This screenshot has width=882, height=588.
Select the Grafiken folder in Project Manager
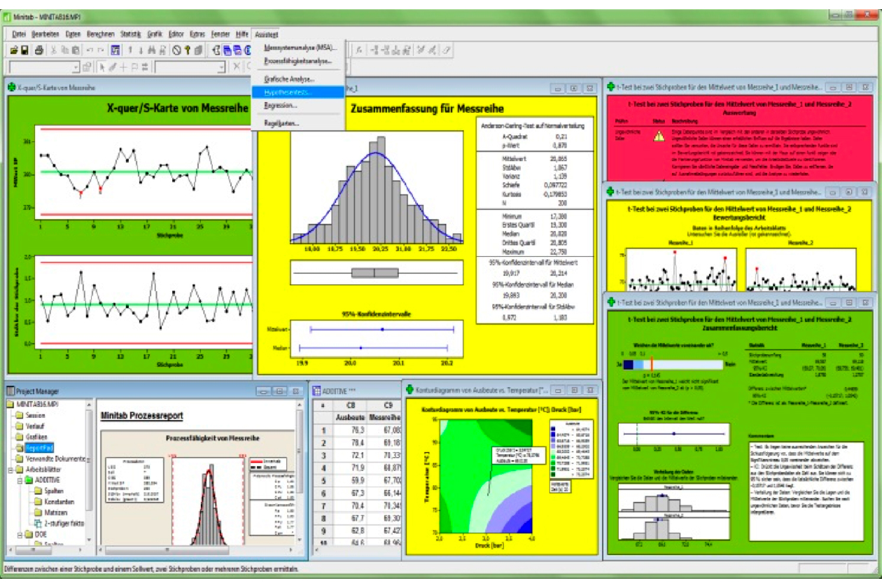tap(36, 436)
